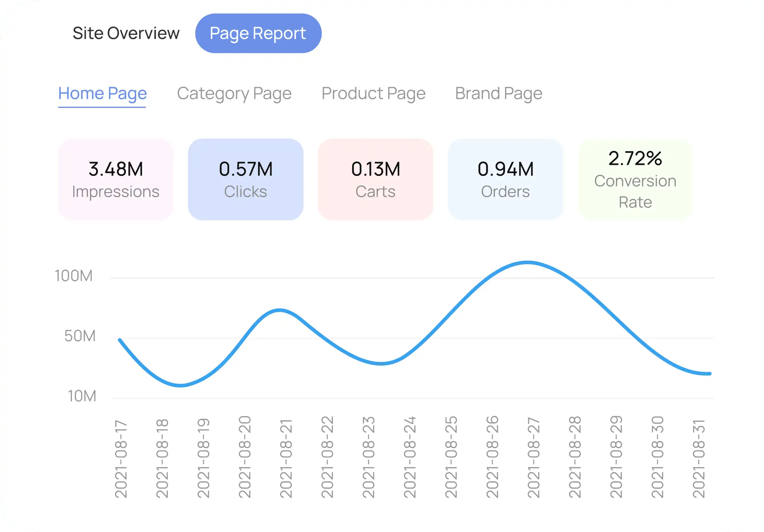Viewport: 764px width, 532px height.
Task: Select the Page Report tab
Action: point(258,33)
